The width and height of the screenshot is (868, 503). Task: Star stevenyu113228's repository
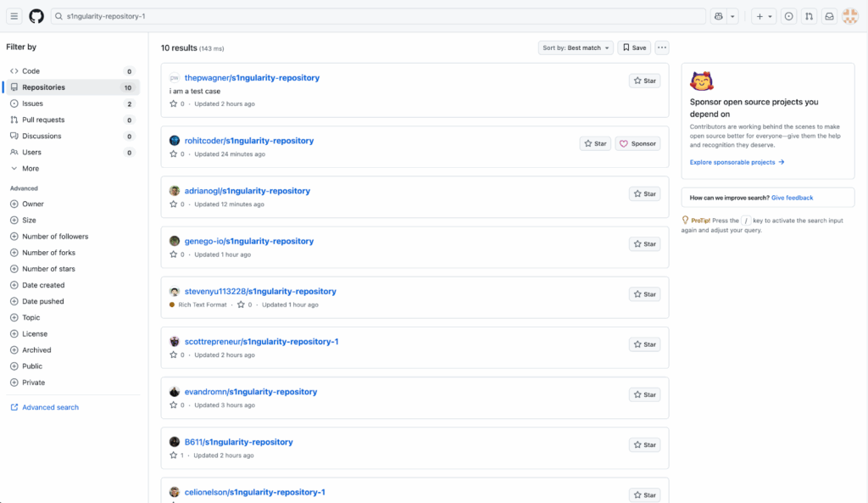click(645, 294)
